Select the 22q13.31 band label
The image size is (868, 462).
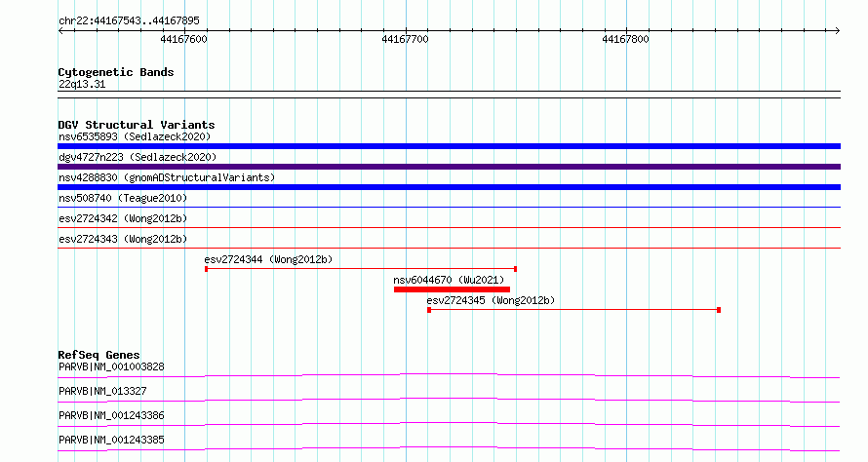(x=82, y=84)
